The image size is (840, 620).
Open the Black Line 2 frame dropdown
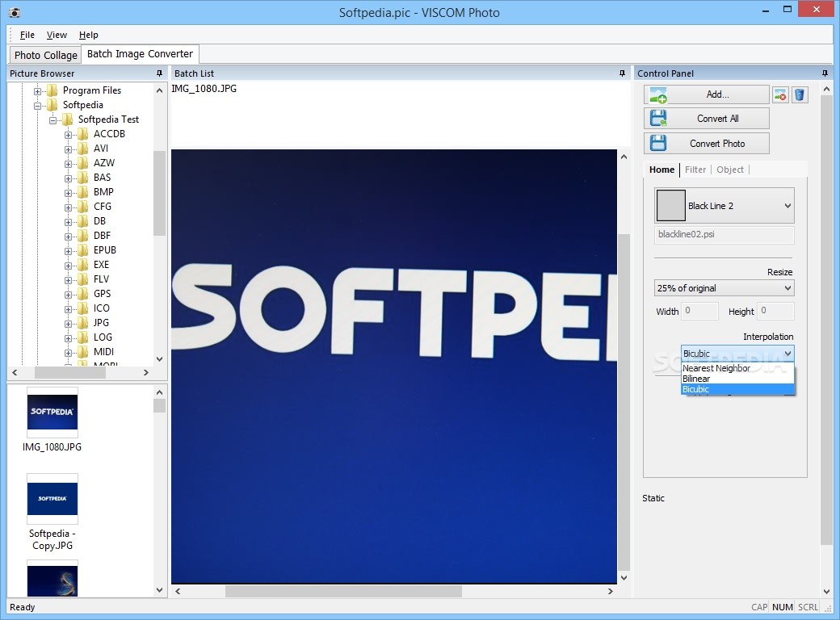click(x=787, y=206)
